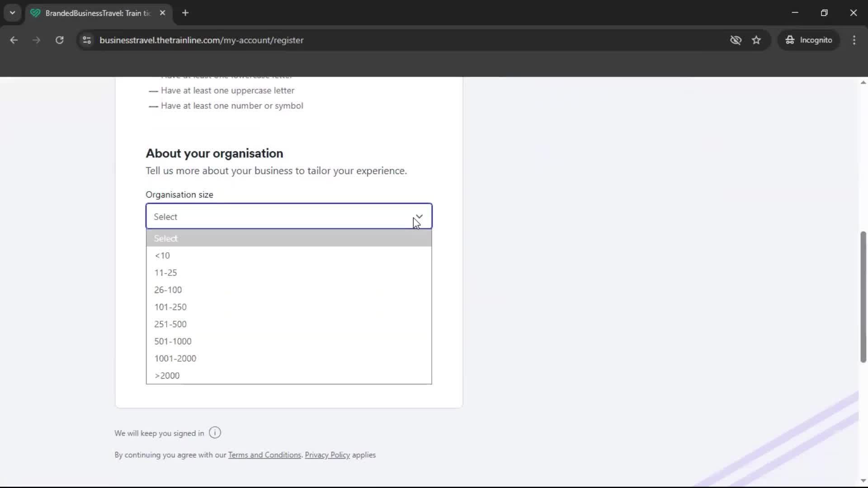The height and width of the screenshot is (488, 868).
Task: Reload the registration page
Action: click(59, 40)
